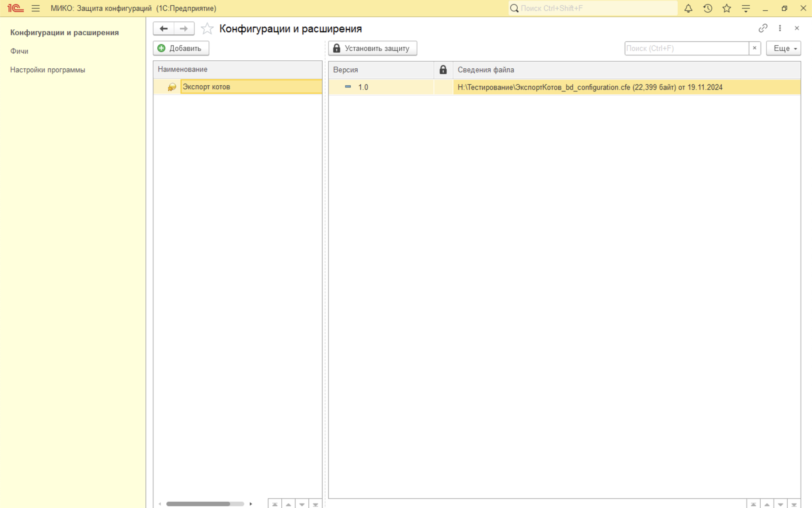Focus the global search field
812x508 pixels.
pyautogui.click(x=593, y=8)
